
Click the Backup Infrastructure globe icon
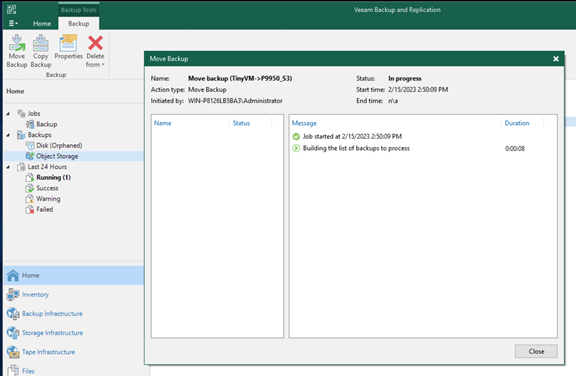pyautogui.click(x=13, y=314)
